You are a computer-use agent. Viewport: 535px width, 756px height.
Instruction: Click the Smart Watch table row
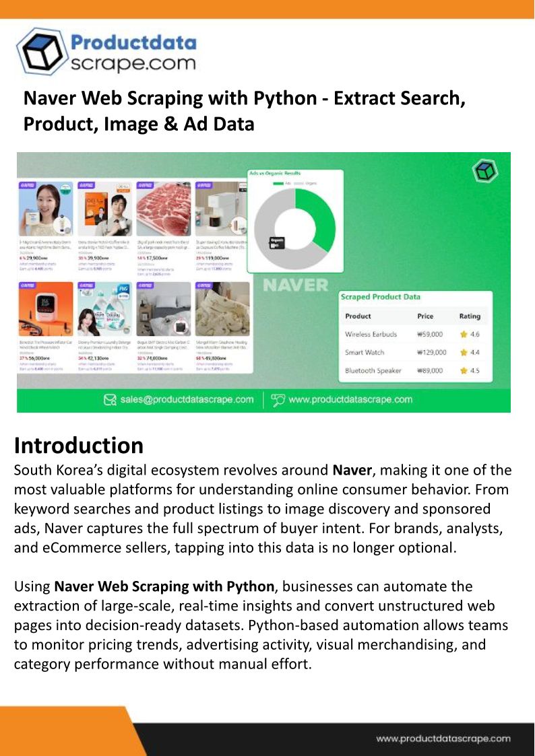tap(413, 353)
